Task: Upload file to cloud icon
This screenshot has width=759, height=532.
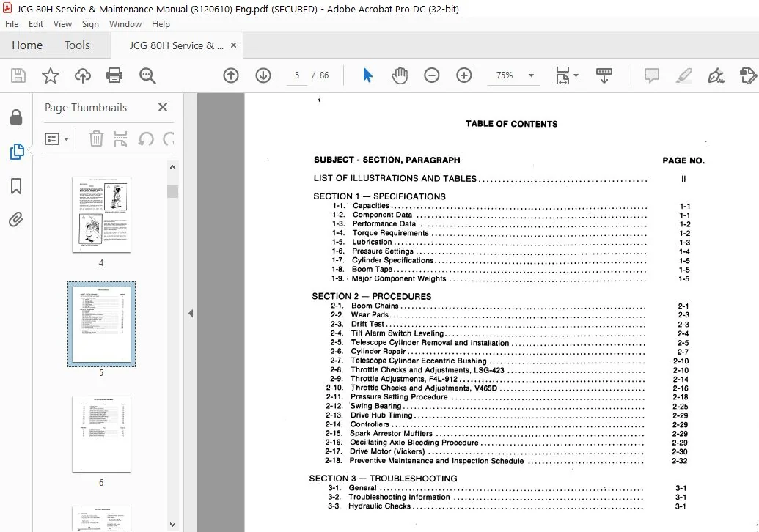Action: click(83, 75)
